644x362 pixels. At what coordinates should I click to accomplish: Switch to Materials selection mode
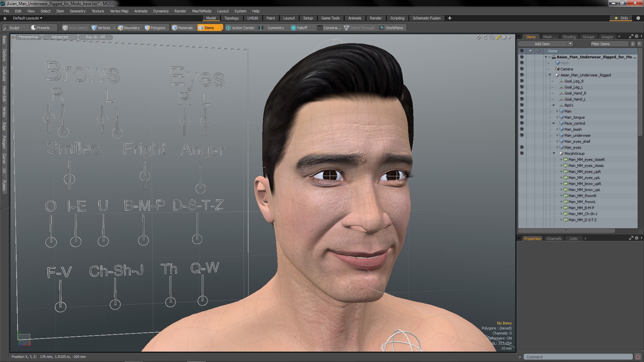(x=182, y=28)
